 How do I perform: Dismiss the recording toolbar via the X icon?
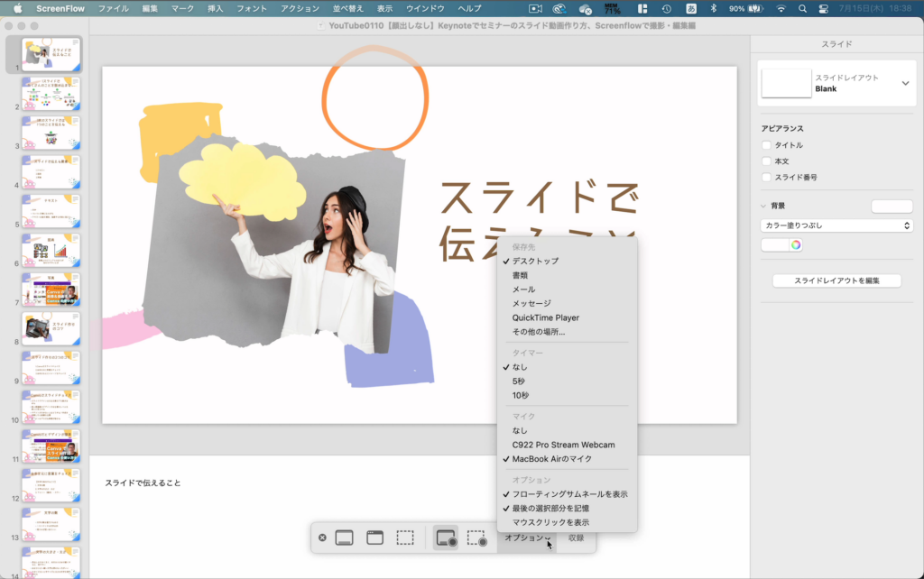[323, 538]
